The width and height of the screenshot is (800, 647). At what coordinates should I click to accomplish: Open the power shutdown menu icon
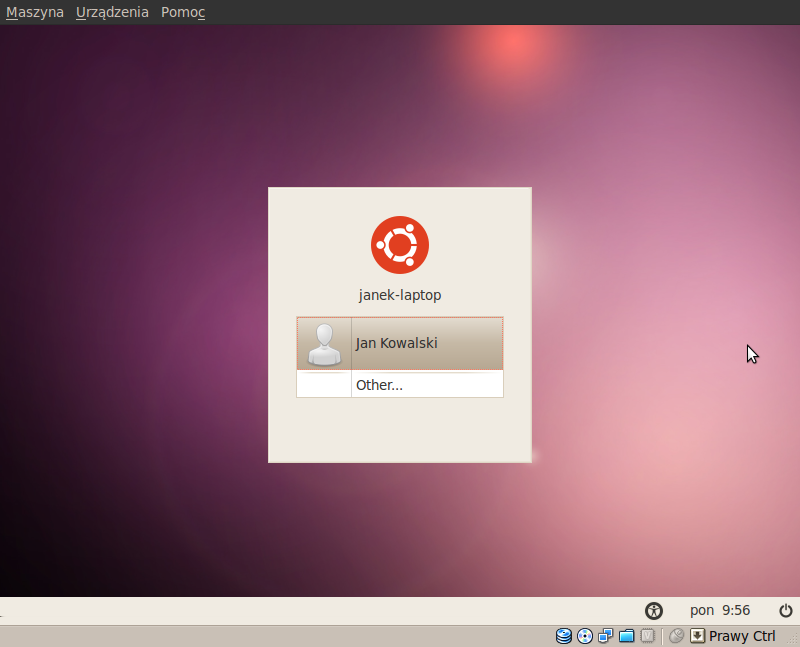tap(786, 610)
